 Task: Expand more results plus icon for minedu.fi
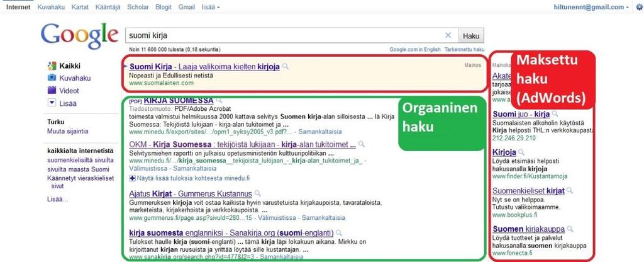[x=132, y=178]
